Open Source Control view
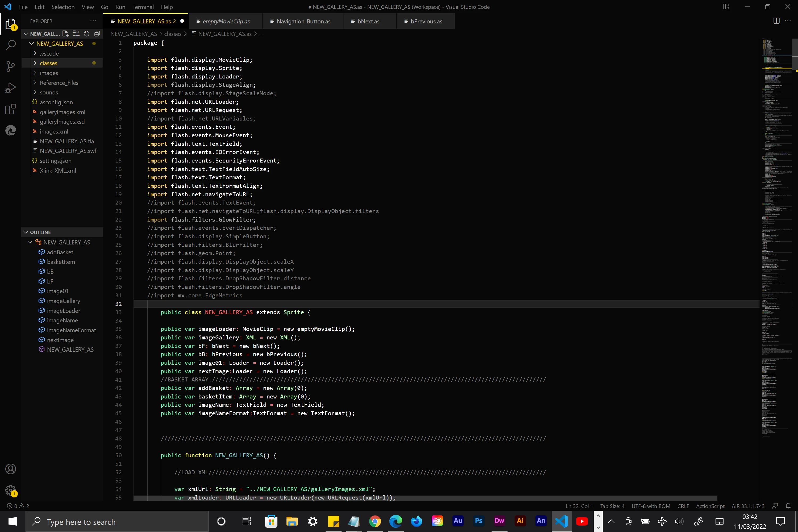This screenshot has width=798, height=532. pyautogui.click(x=11, y=66)
